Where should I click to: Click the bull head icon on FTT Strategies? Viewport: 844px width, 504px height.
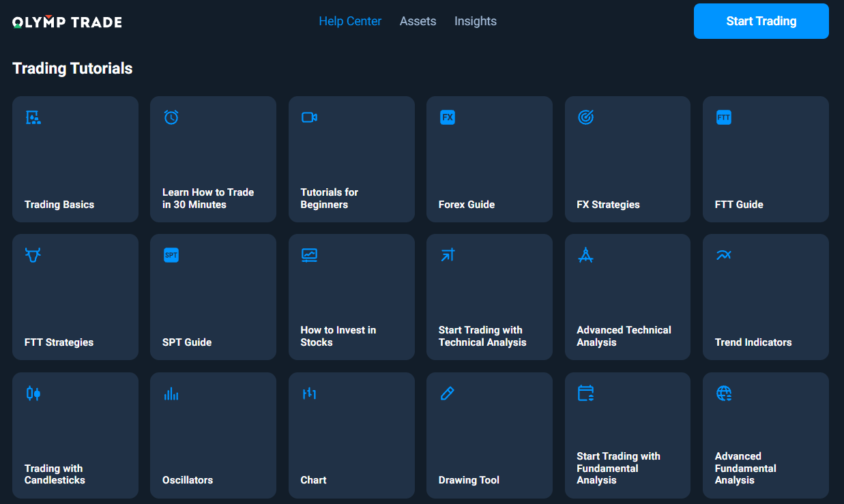[x=33, y=255]
